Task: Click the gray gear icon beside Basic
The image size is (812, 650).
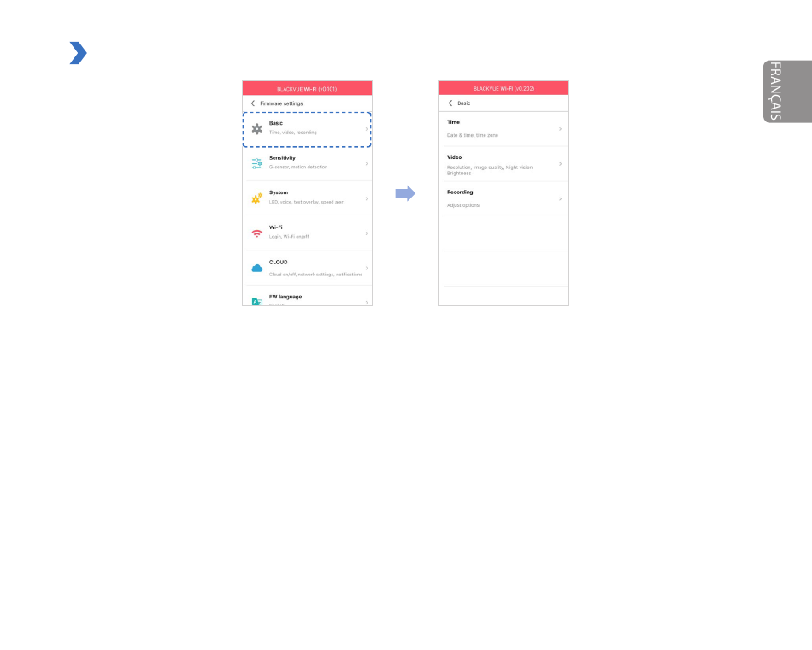Action: 256,128
